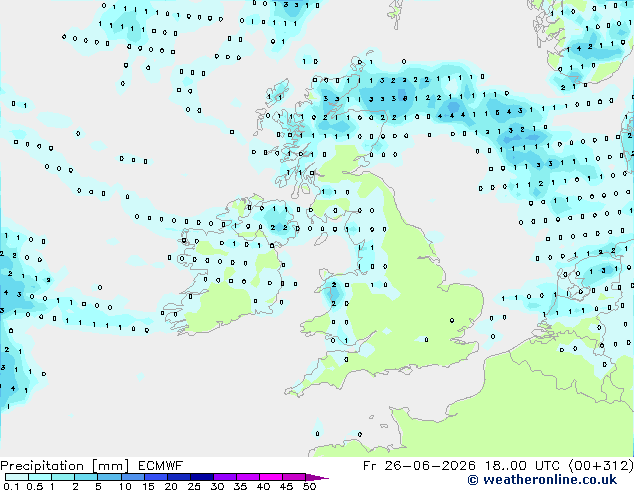Click the '25' legend scale label
The image size is (634, 490).
194,486
